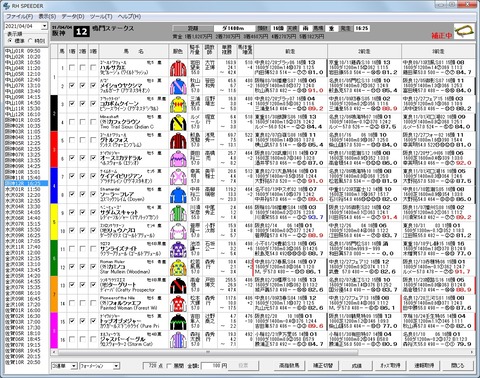Open the 表示(S) menu

[47, 16]
